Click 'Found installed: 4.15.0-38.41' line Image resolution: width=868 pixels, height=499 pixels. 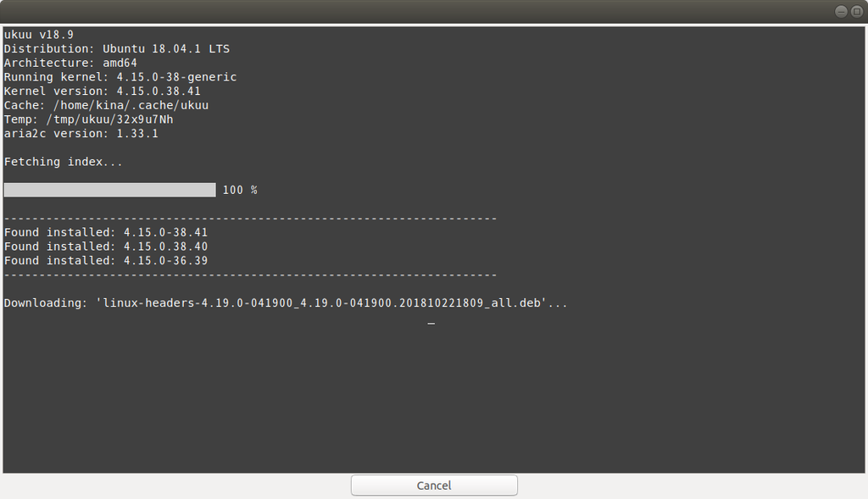(106, 232)
